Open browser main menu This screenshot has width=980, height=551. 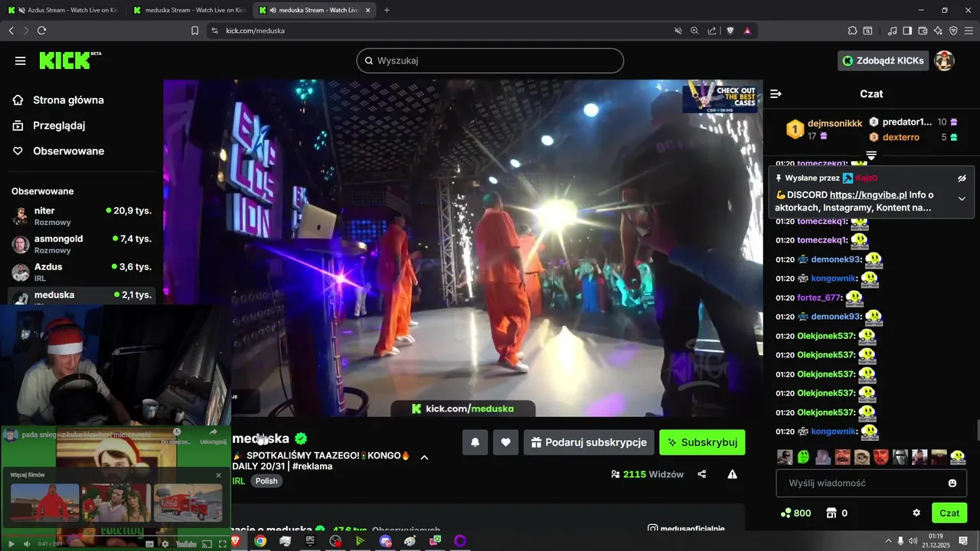[x=969, y=31]
